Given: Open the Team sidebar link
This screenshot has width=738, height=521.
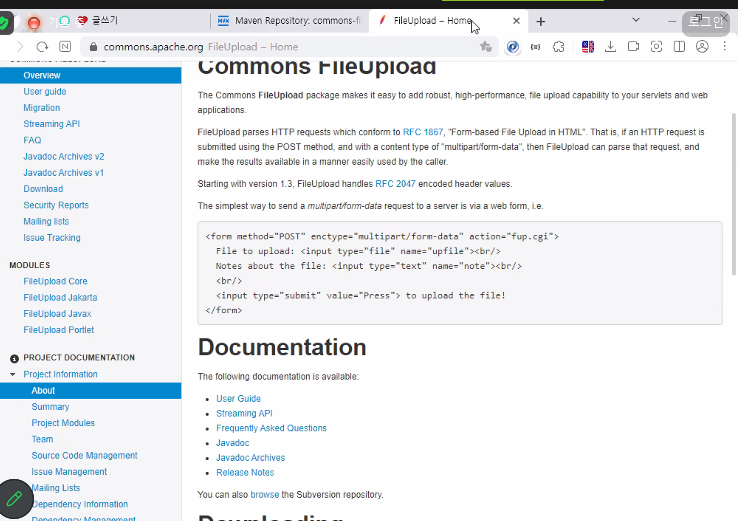Looking at the screenshot, I should (x=42, y=440).
